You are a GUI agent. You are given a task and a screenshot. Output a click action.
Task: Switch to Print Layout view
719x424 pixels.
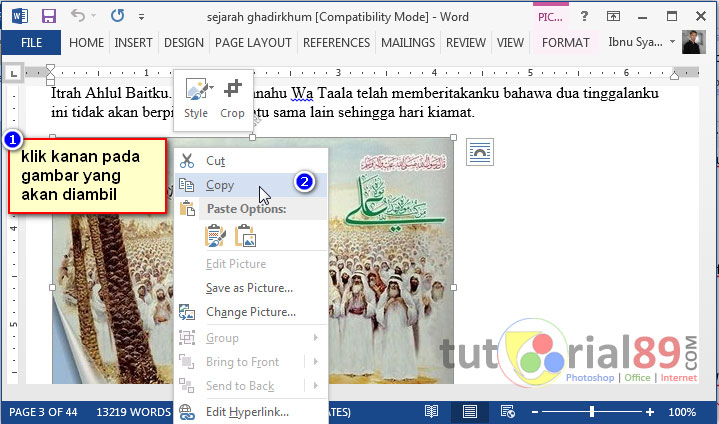pos(470,412)
